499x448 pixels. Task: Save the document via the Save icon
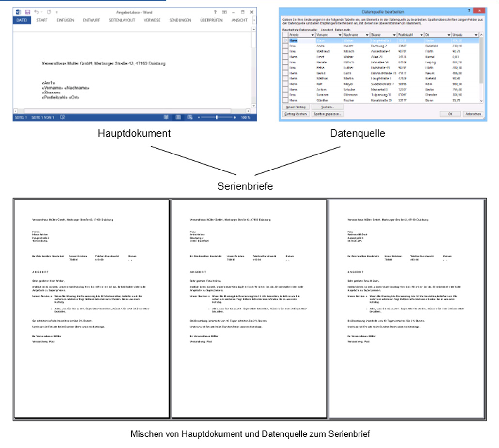(27, 12)
